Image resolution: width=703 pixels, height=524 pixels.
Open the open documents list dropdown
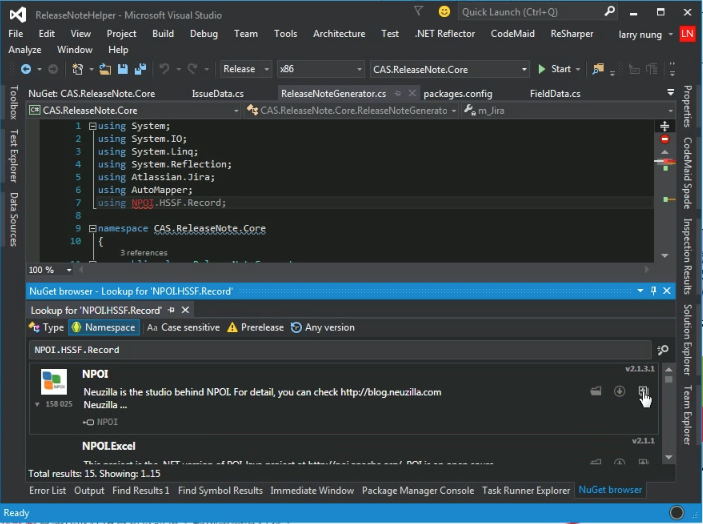tap(670, 92)
